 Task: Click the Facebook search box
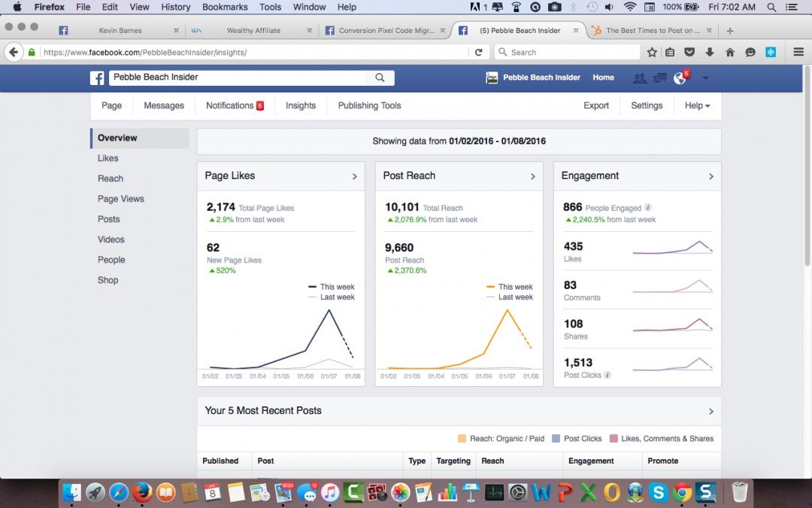tap(237, 78)
